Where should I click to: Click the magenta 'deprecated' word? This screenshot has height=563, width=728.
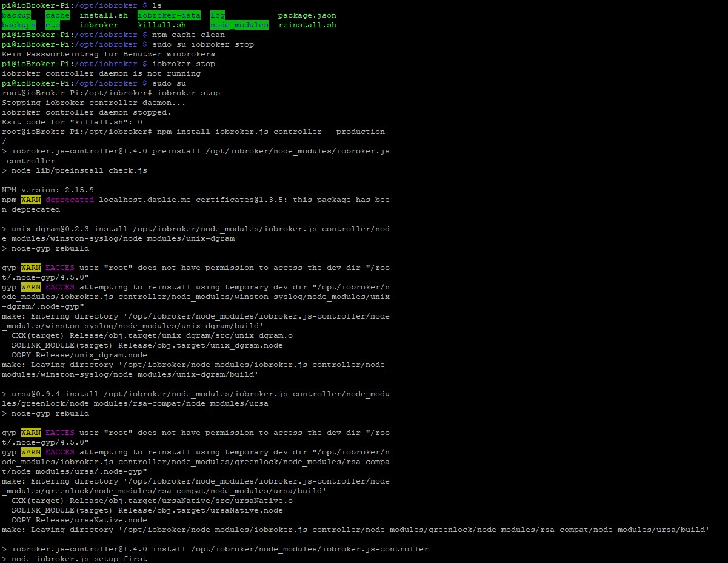[70, 200]
